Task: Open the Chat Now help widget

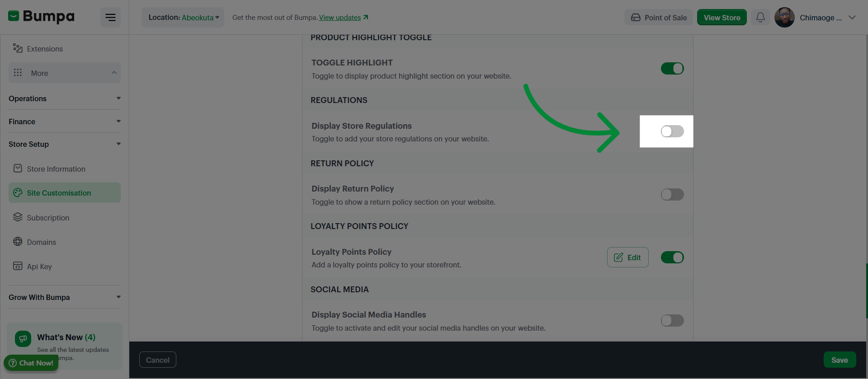Action: click(31, 363)
